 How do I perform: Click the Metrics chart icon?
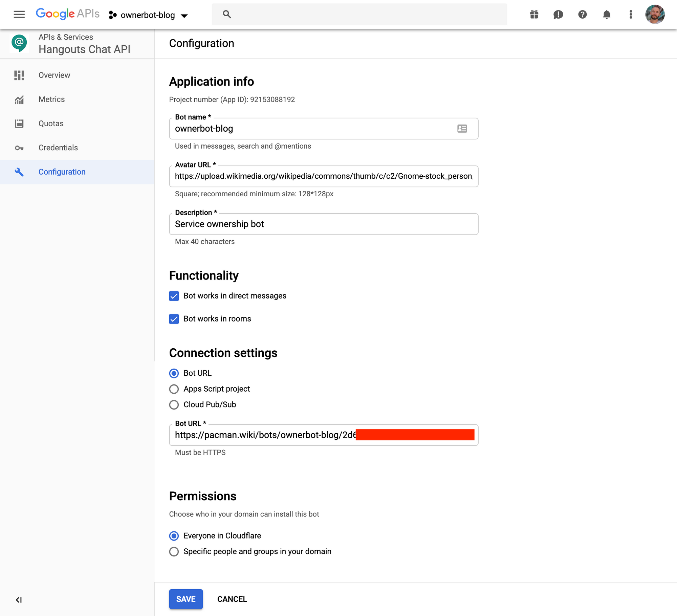(x=19, y=100)
